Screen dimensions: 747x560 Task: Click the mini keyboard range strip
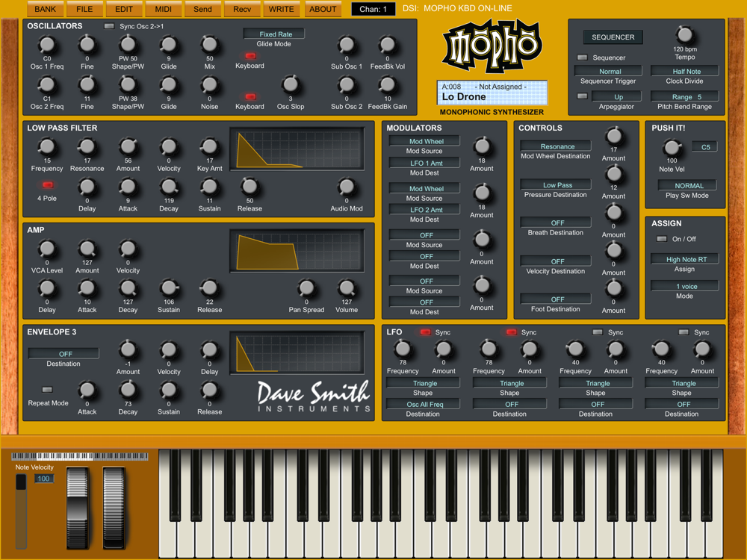point(80,455)
